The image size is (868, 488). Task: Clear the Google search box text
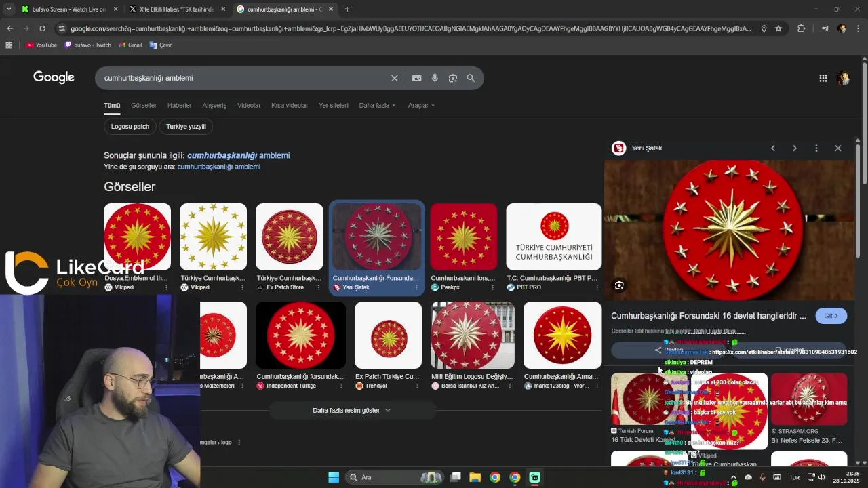click(x=394, y=78)
